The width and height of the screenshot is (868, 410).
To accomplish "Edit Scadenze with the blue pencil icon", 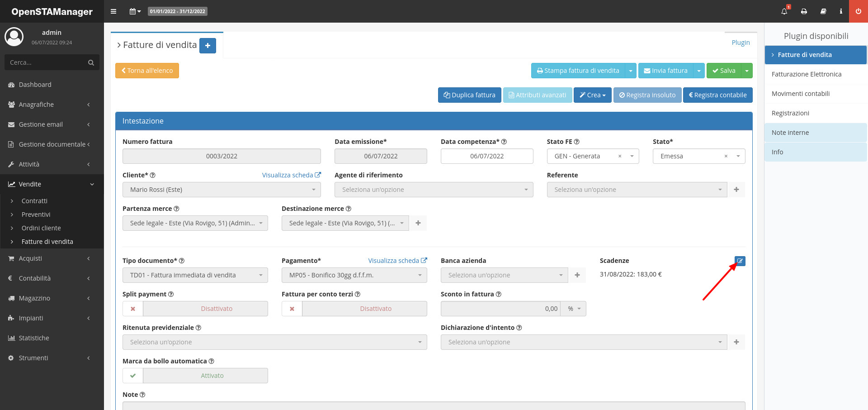I will click(740, 261).
